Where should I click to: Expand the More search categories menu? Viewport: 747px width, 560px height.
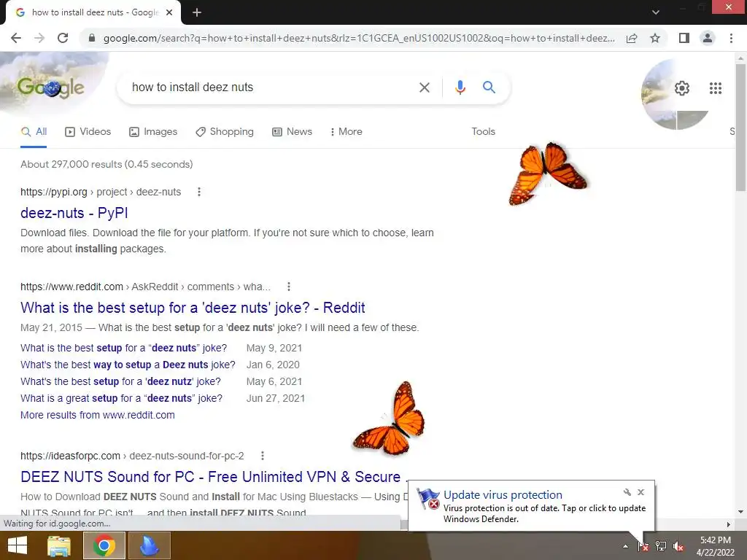tap(347, 132)
